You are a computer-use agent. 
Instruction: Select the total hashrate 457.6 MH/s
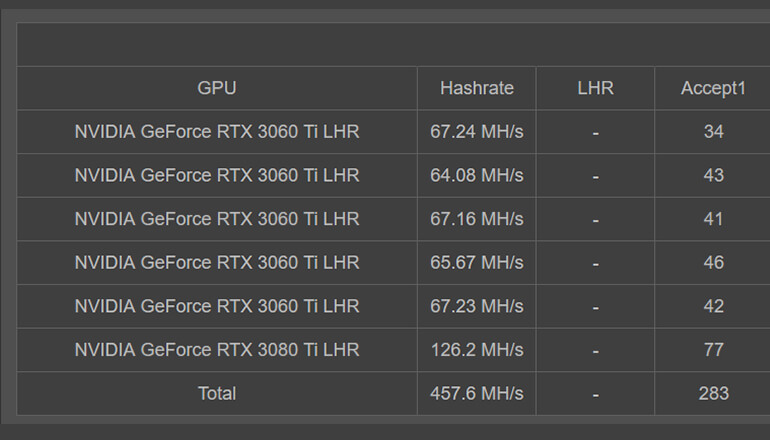click(477, 394)
